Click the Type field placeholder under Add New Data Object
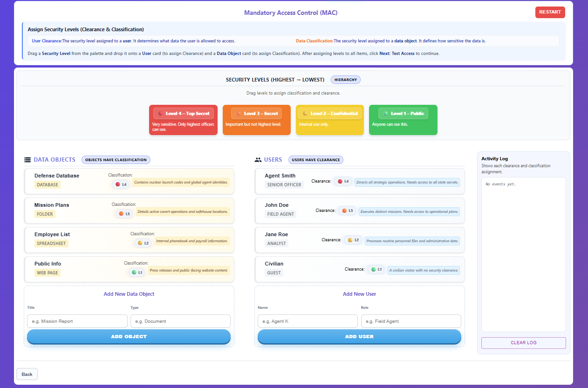Viewport: 588px width, 388px height. click(x=180, y=321)
